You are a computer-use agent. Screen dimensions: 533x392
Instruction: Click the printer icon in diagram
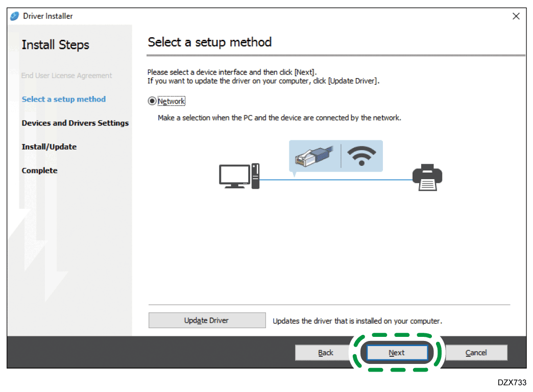click(427, 177)
